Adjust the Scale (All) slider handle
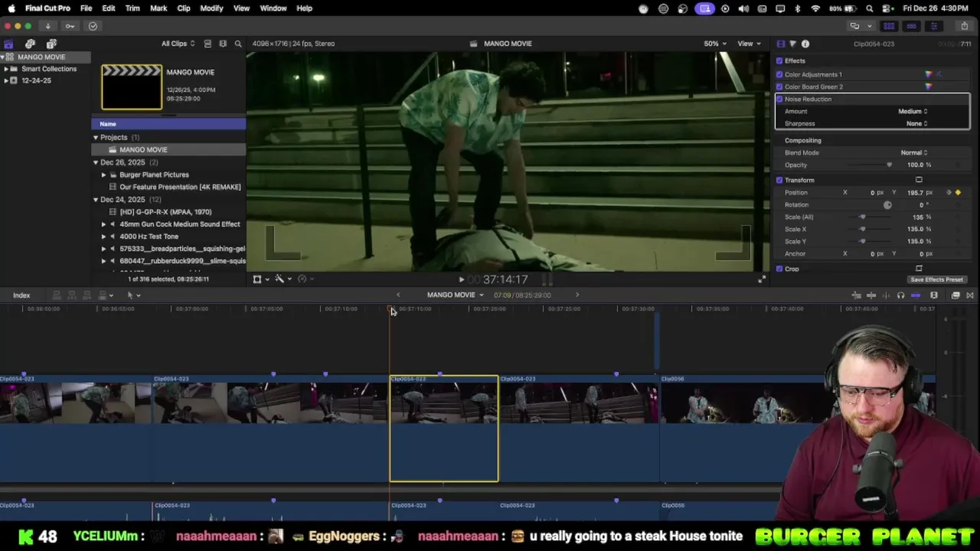The image size is (980, 551). [x=863, y=217]
